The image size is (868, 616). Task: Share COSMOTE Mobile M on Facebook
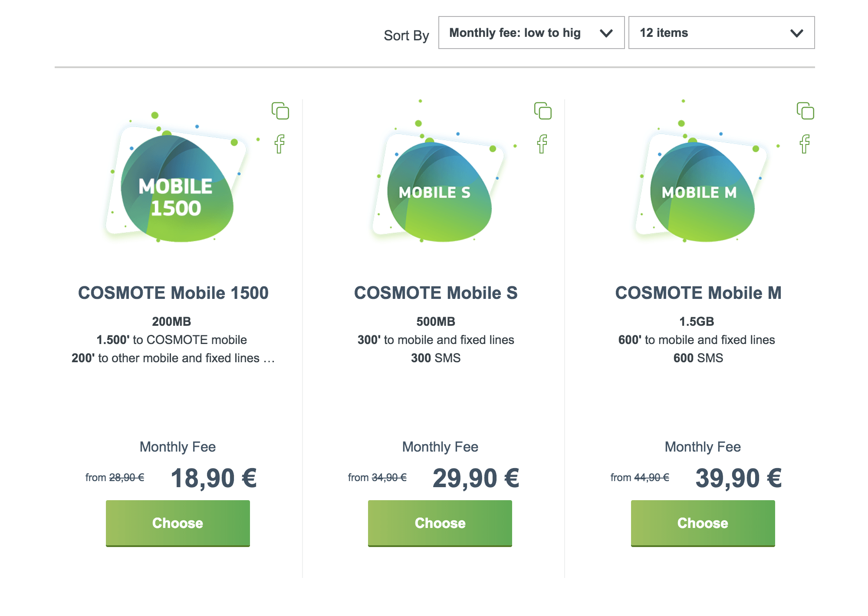pyautogui.click(x=805, y=144)
